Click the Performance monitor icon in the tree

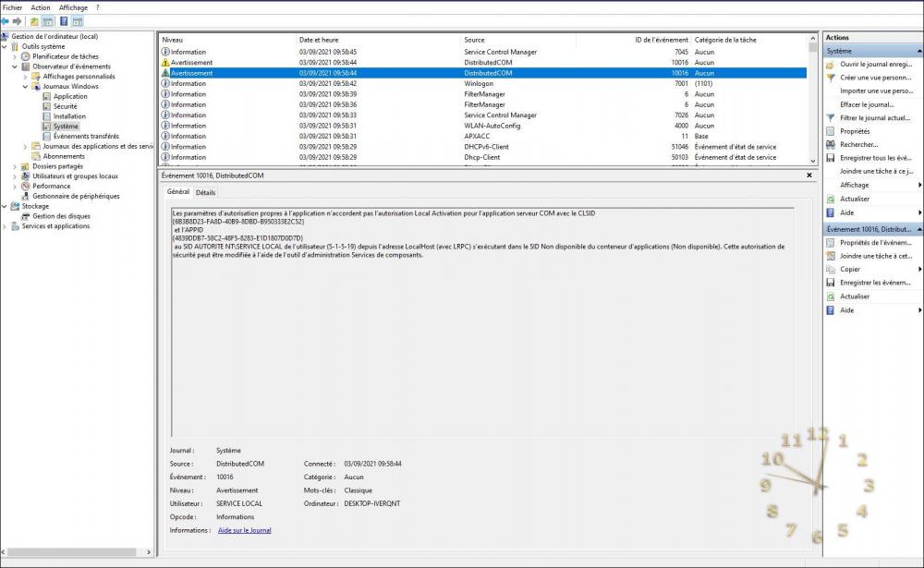pyautogui.click(x=26, y=186)
